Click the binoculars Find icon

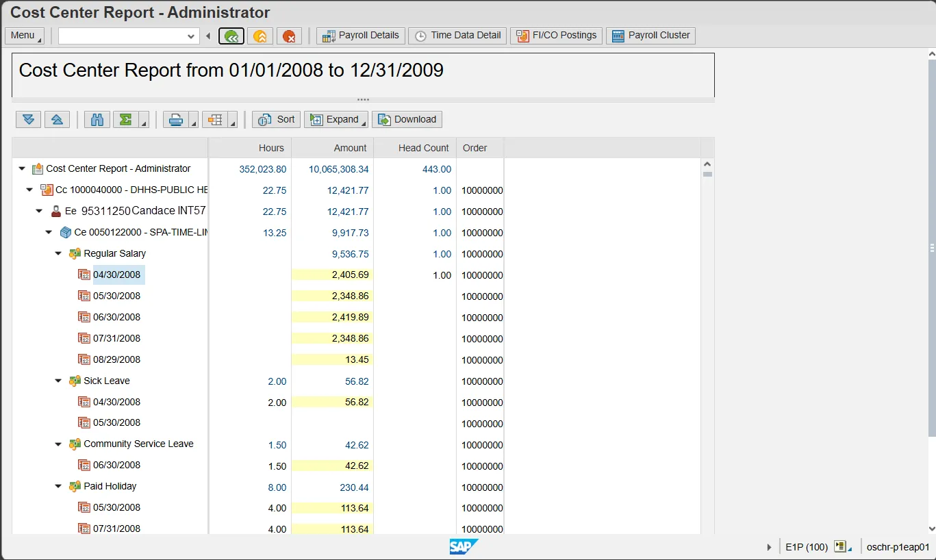click(97, 120)
